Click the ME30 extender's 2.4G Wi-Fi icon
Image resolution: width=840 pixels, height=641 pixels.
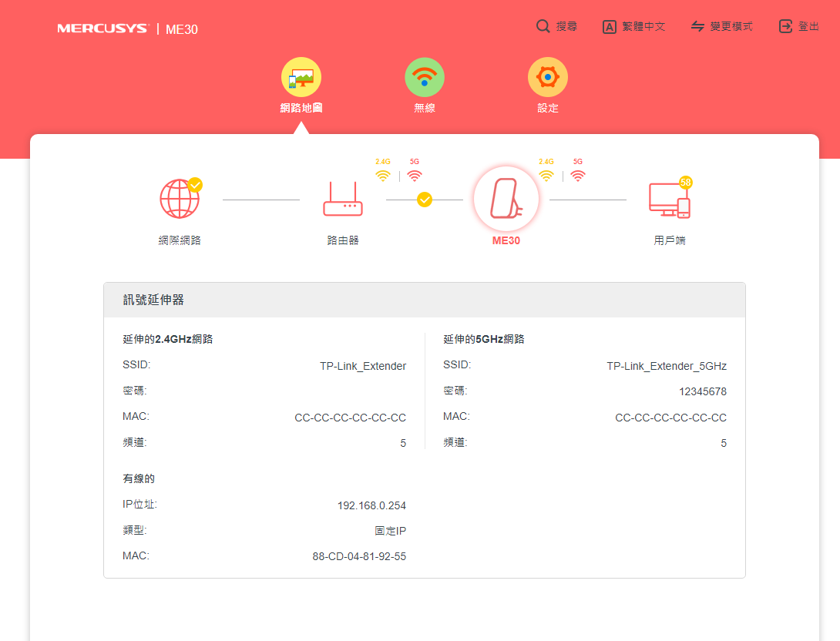546,175
